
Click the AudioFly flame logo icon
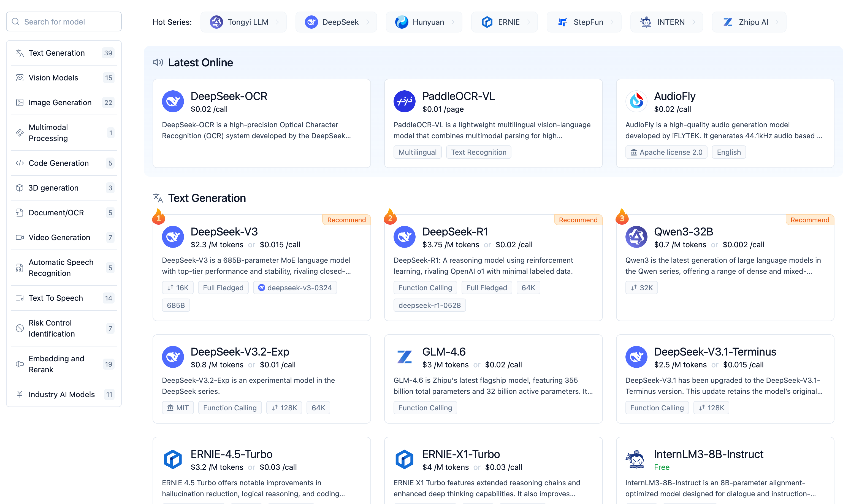[x=636, y=101]
